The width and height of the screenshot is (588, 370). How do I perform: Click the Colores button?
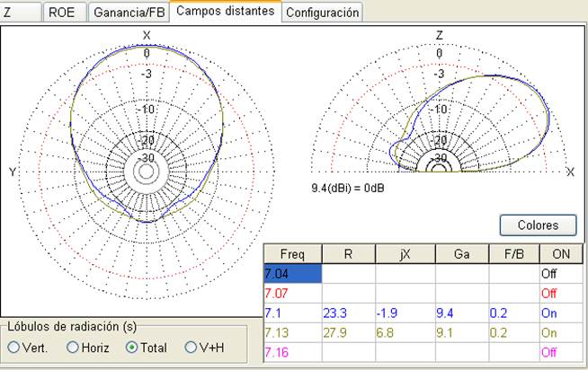point(538,225)
